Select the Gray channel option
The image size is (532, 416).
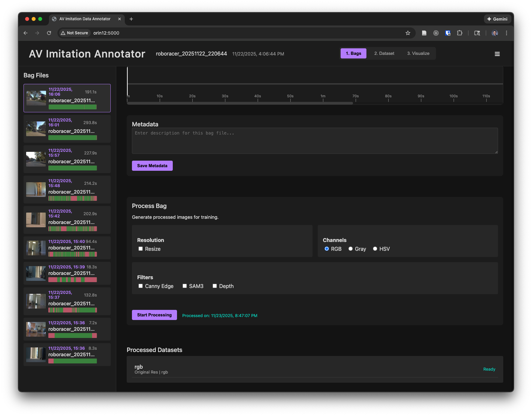(x=350, y=249)
